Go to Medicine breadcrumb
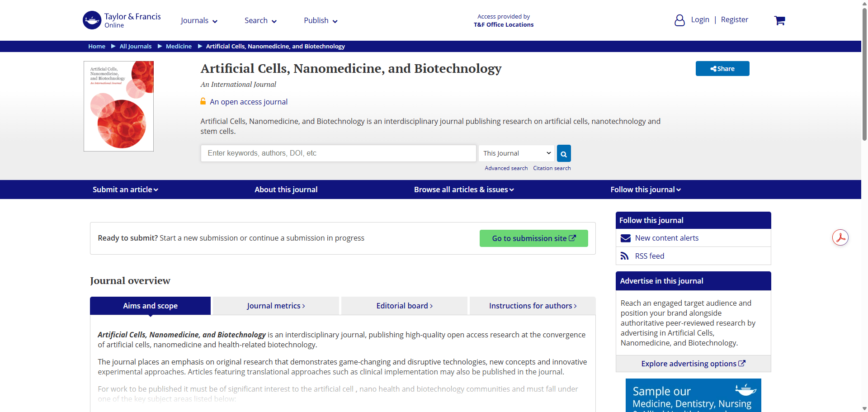This screenshot has width=868, height=412. pos(179,46)
